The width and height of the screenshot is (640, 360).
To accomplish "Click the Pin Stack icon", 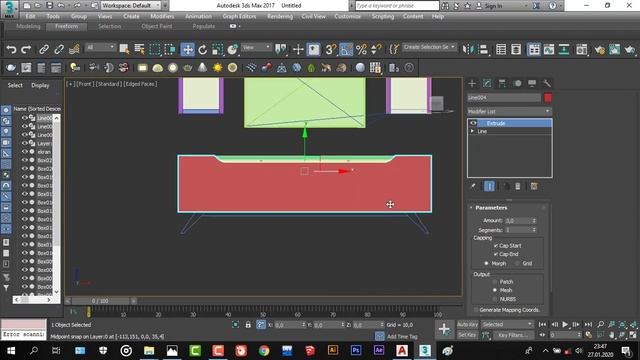I will [473, 187].
